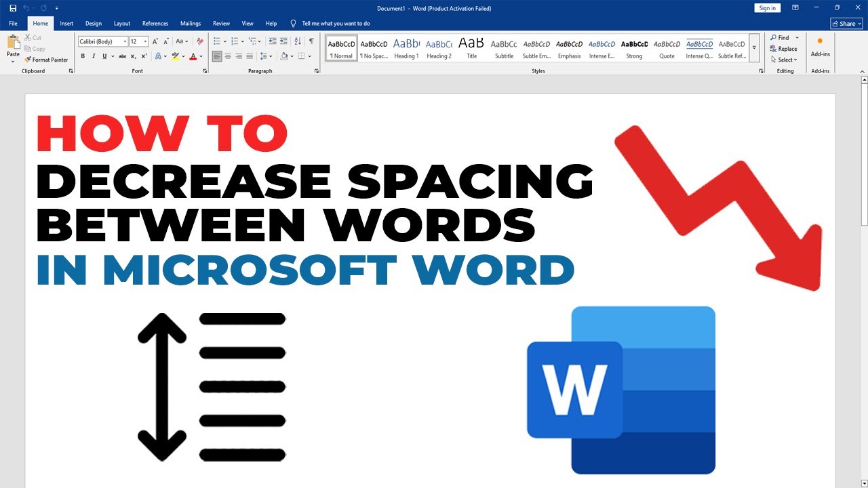Click the Borders icon
The image size is (868, 488).
pos(302,56)
